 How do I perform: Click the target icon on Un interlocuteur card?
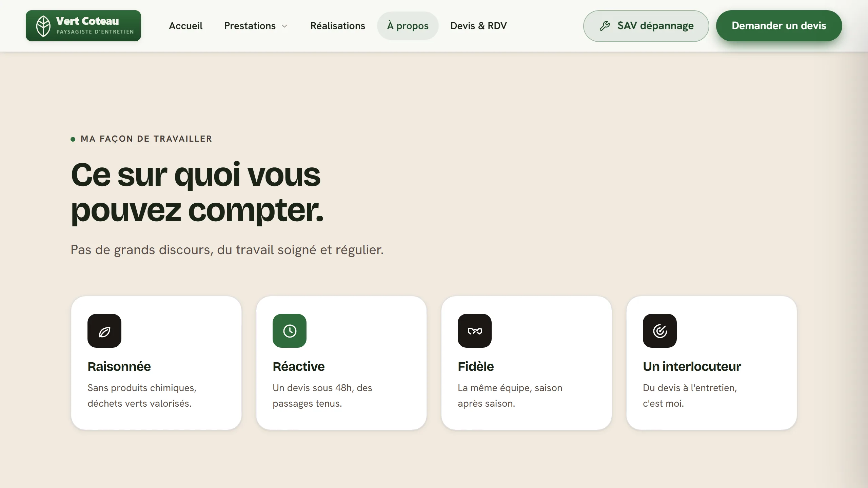pyautogui.click(x=660, y=331)
